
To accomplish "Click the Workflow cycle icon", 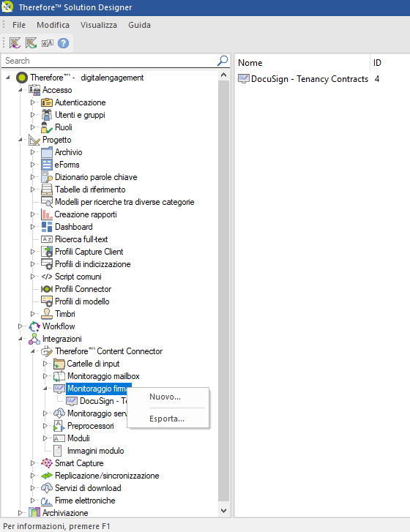I will pyautogui.click(x=34, y=326).
